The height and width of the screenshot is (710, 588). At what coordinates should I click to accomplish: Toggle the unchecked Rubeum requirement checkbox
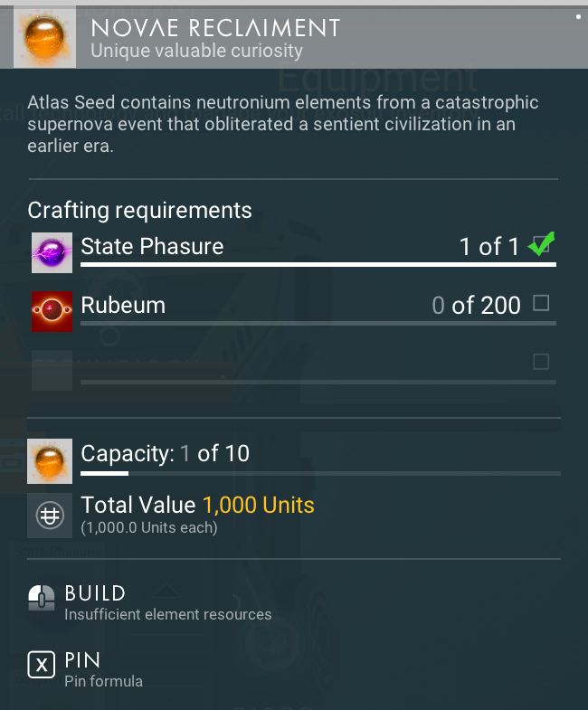click(541, 303)
